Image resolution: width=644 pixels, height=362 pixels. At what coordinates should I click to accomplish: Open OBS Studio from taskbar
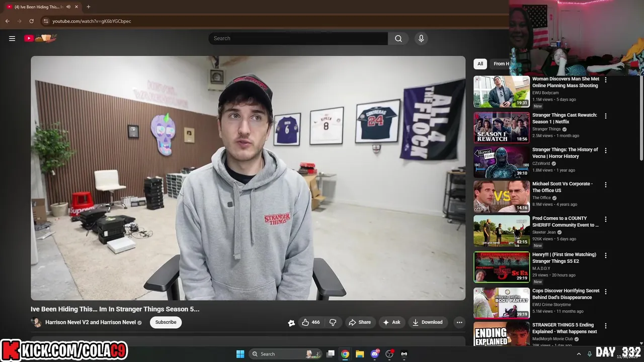[389, 354]
